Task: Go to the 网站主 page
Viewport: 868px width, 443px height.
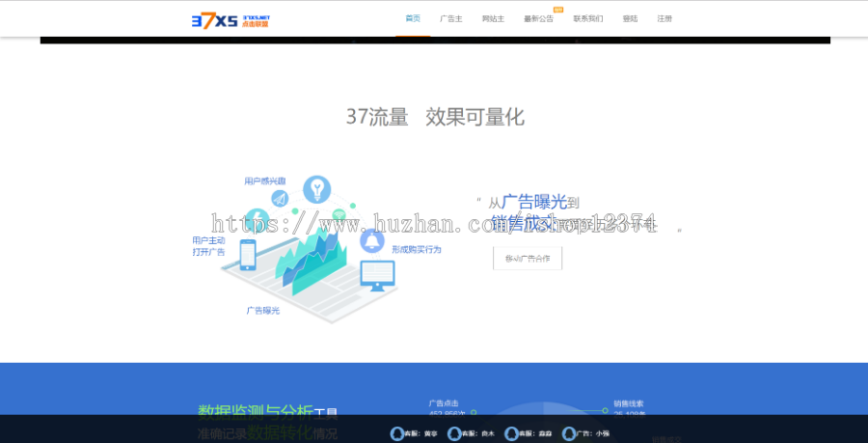Action: (493, 18)
